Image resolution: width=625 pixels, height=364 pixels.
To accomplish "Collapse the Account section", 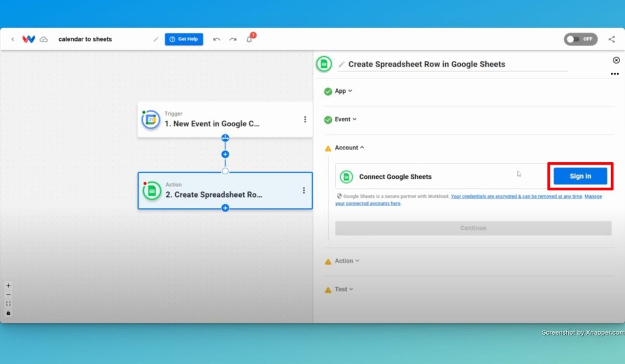I will point(349,148).
